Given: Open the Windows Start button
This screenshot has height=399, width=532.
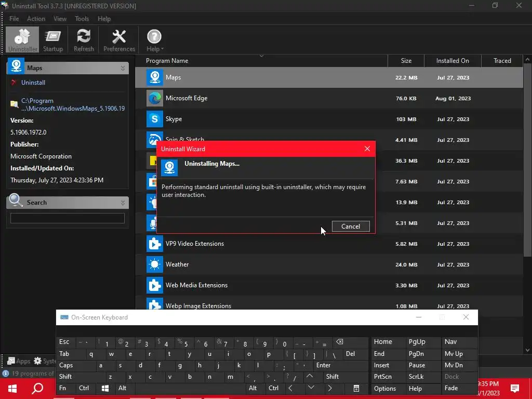Looking at the screenshot, I should [12, 389].
